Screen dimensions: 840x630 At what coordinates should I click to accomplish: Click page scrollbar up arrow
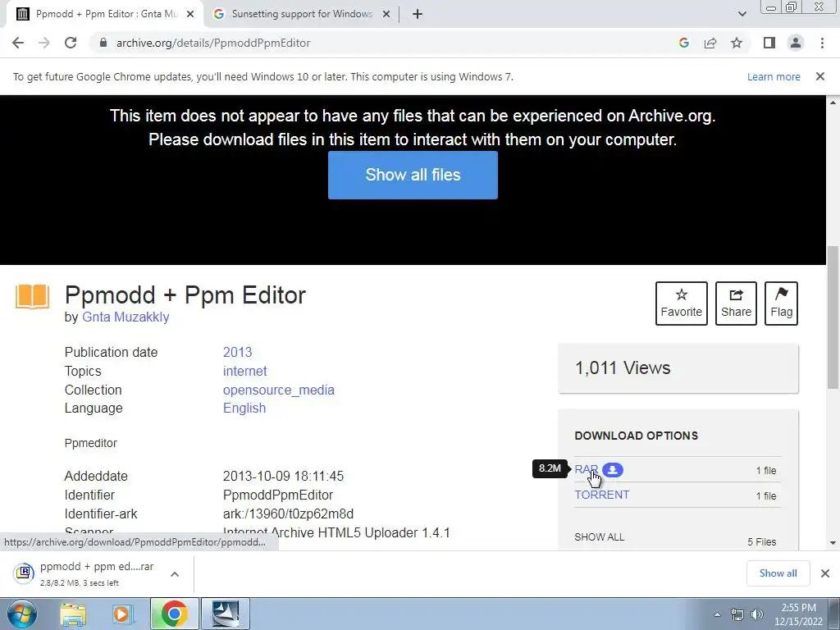[833, 103]
